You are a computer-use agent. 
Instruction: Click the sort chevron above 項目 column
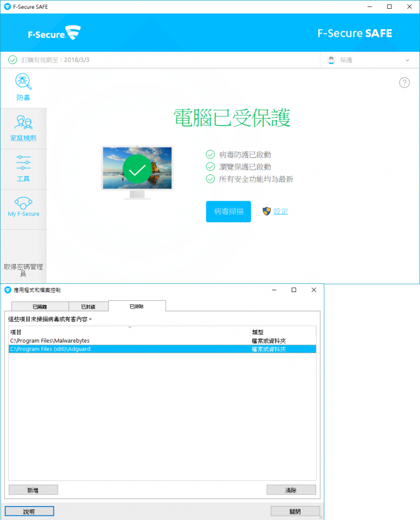pyautogui.click(x=129, y=327)
